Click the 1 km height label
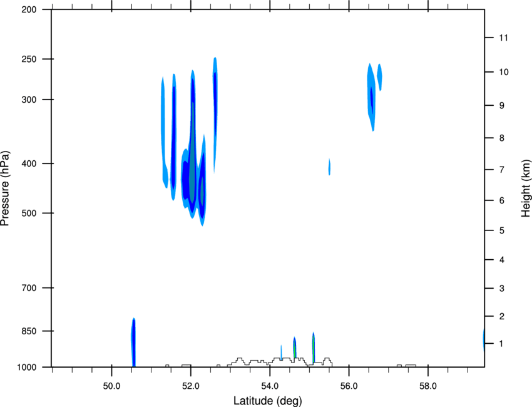Image resolution: width=532 pixels, height=407 pixels. [x=502, y=344]
